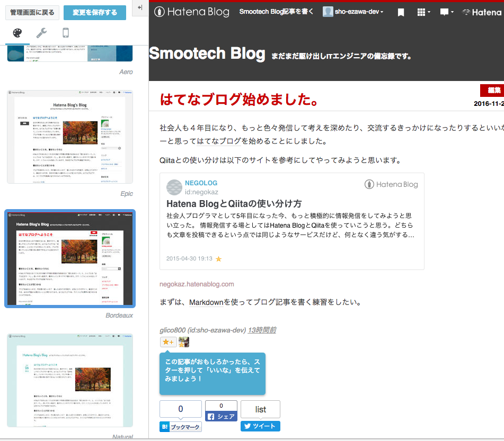
Task: Click the sho-ezawa-dev profile avatar in top bar
Action: click(328, 12)
